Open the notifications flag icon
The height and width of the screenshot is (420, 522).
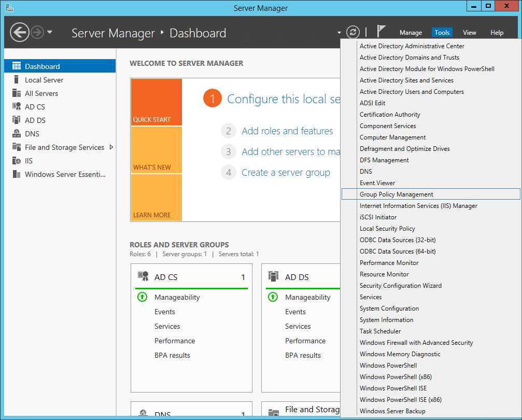(381, 31)
